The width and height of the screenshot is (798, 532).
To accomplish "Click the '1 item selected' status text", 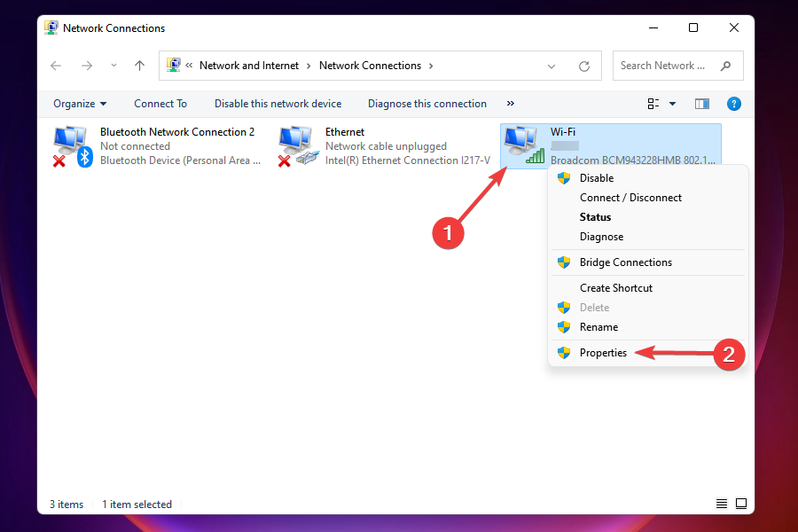I will [137, 504].
